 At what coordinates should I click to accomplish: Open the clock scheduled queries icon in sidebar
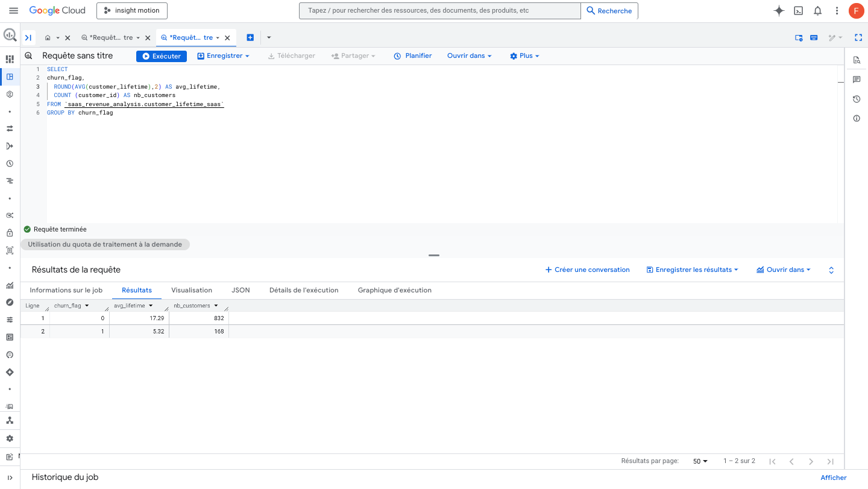[x=10, y=163]
